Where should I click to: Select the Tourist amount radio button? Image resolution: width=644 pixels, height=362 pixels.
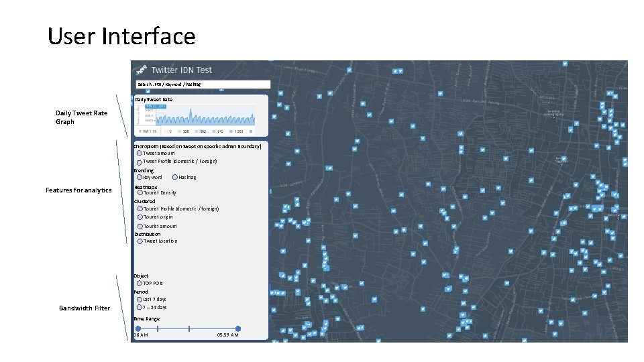[140, 227]
